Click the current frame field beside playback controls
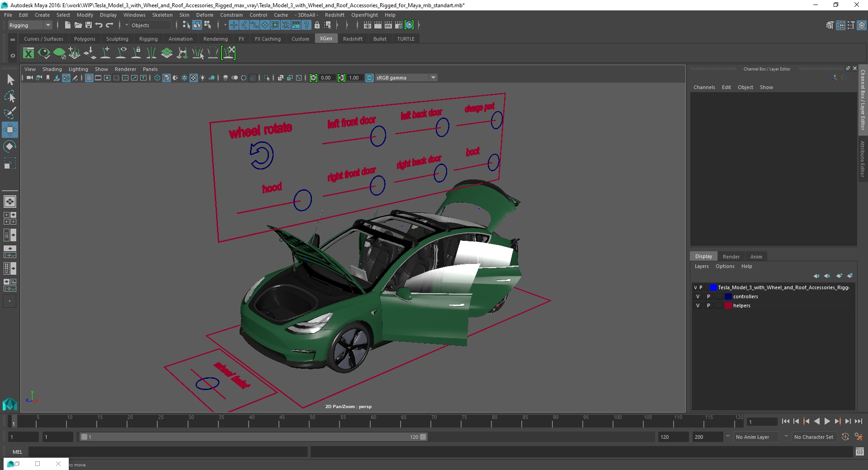 tap(762, 422)
